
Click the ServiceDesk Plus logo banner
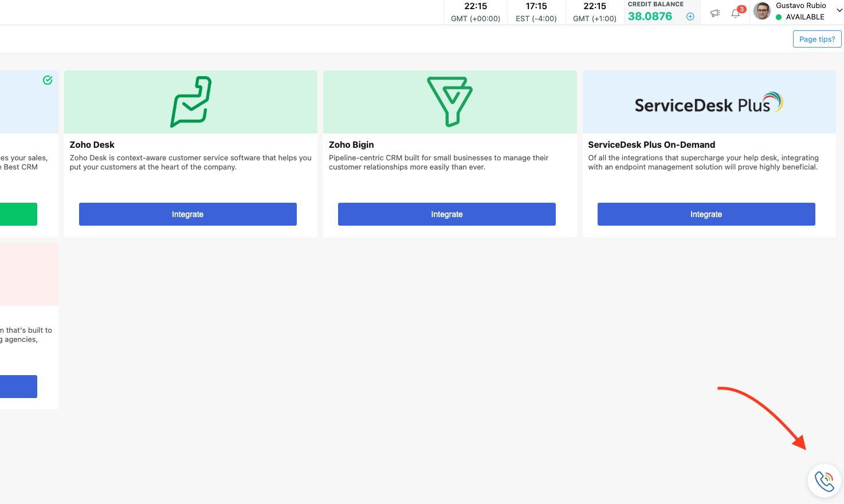(709, 103)
